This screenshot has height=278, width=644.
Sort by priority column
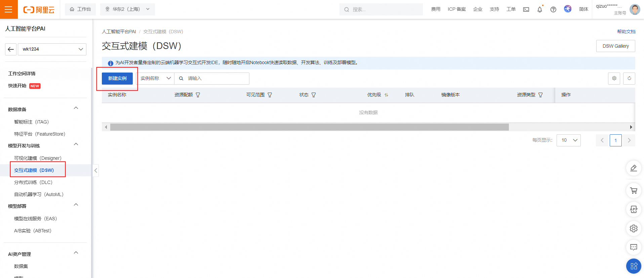coord(386,95)
